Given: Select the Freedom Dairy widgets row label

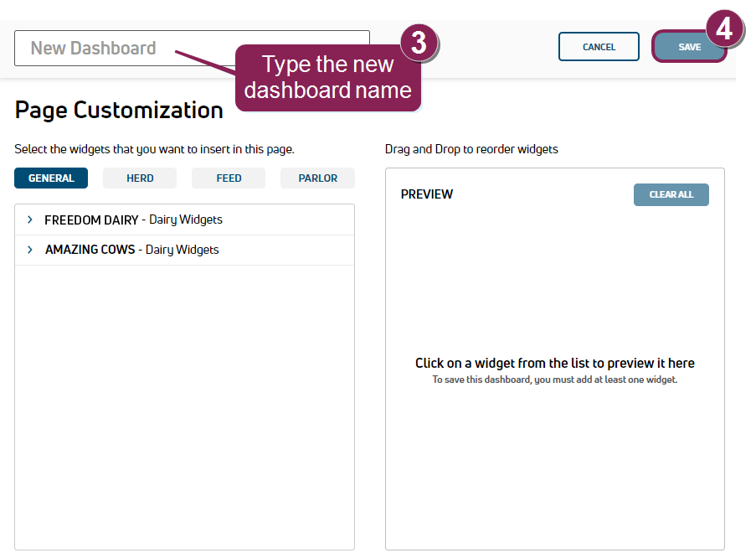Looking at the screenshot, I should 133,220.
